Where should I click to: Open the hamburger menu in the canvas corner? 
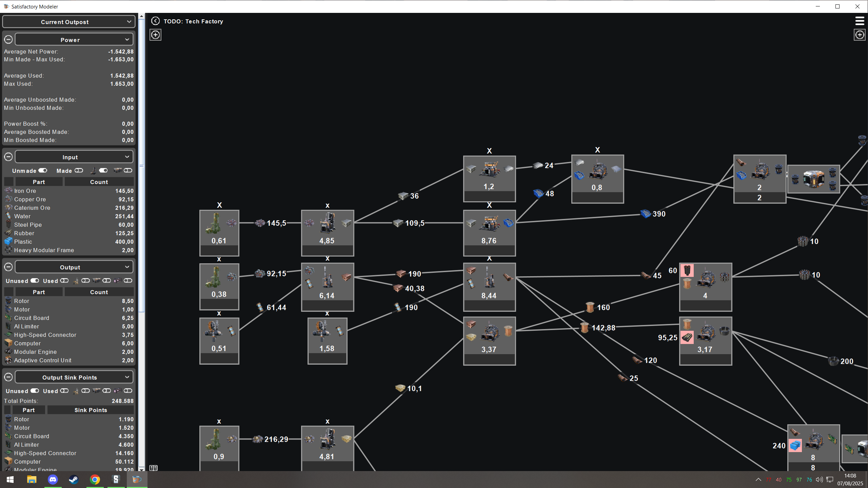coord(860,21)
